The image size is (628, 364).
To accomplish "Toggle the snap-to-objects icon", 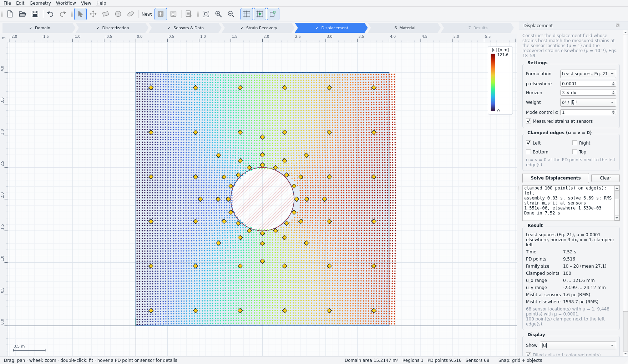I will (x=273, y=14).
